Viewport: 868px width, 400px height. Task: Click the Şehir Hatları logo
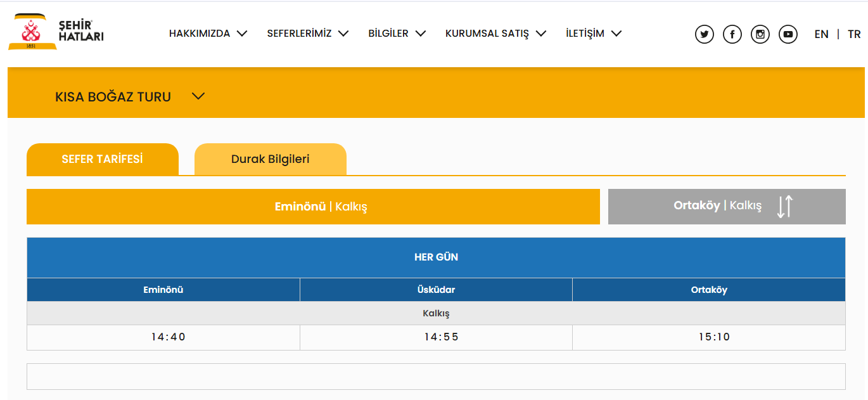56,32
